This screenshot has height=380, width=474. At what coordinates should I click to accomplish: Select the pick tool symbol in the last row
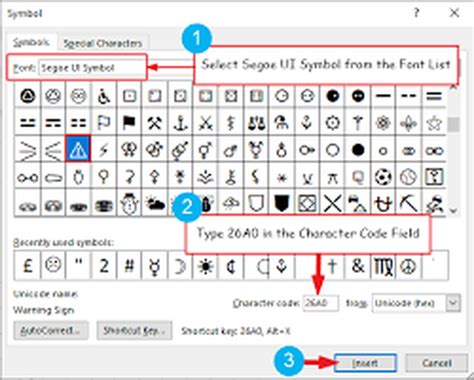(409, 203)
